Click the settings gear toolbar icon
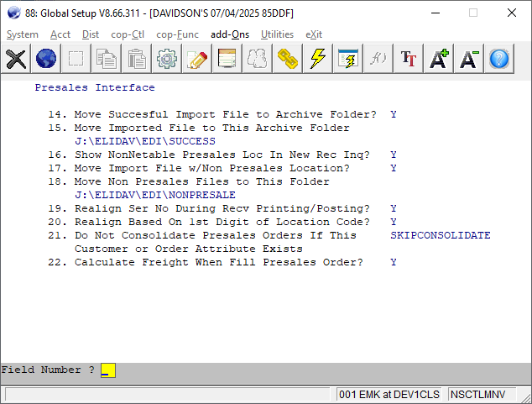Image resolution: width=532 pixels, height=404 pixels. (x=167, y=58)
